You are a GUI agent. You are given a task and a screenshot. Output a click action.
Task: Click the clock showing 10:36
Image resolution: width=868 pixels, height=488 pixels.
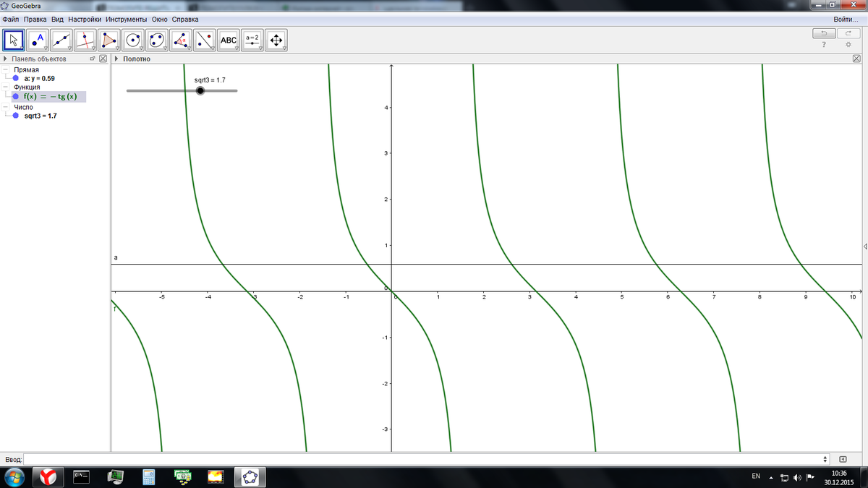[839, 473]
